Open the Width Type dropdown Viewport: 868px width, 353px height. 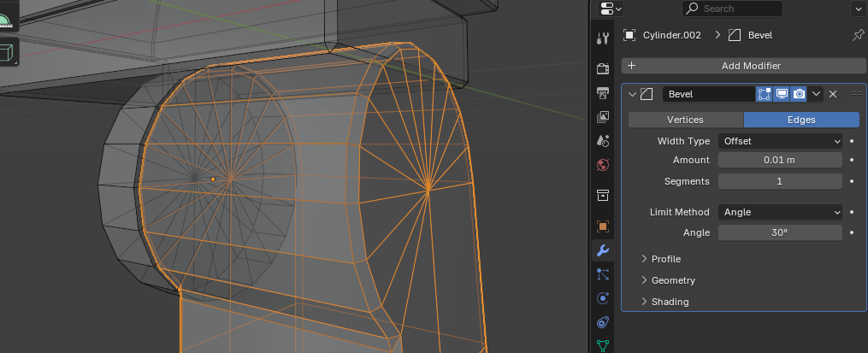click(x=780, y=141)
